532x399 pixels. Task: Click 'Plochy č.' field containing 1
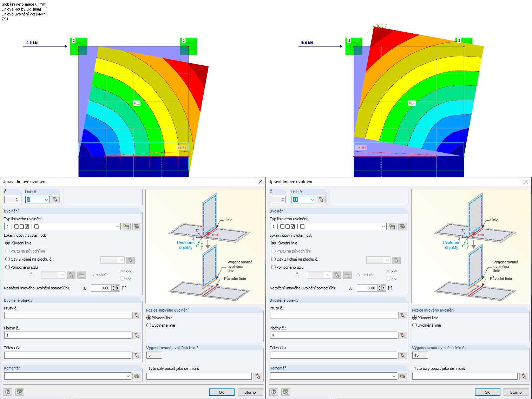click(x=68, y=335)
